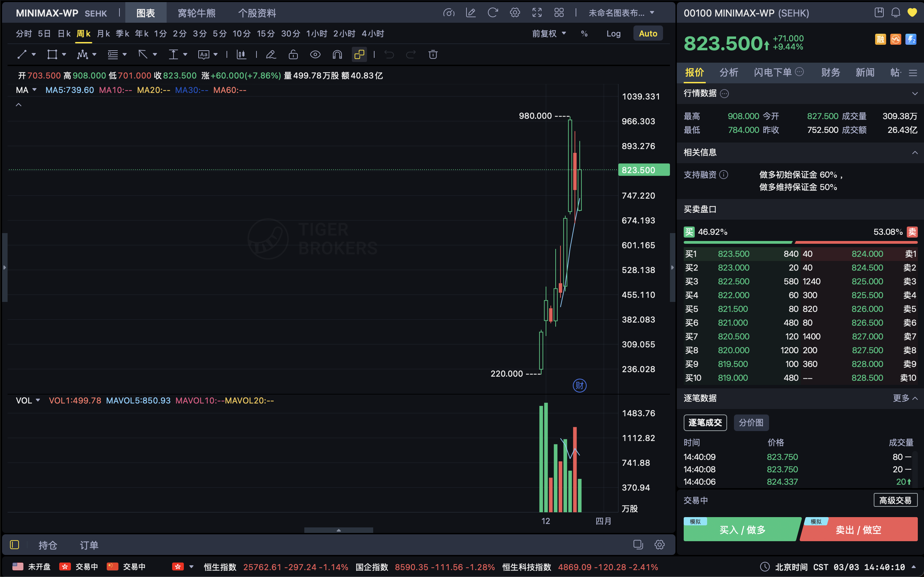Click the multi-chart grid layout icon
924x577 pixels.
click(x=559, y=13)
